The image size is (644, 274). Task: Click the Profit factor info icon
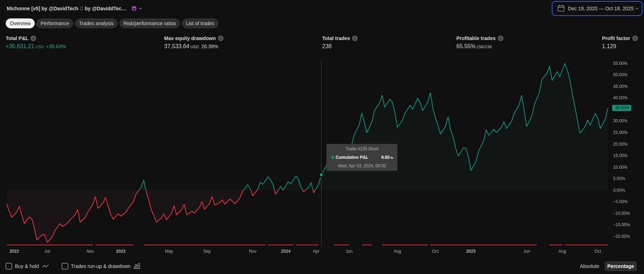635,38
